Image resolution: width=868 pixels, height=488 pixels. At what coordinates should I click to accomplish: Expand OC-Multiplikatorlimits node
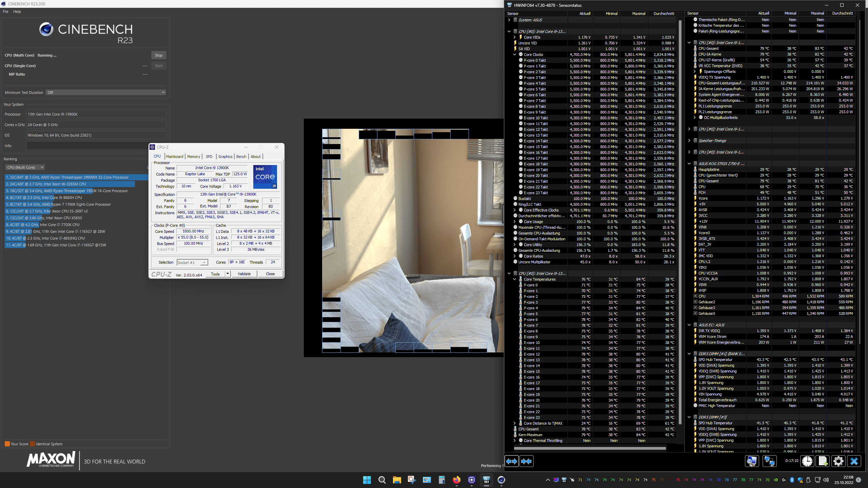point(694,118)
